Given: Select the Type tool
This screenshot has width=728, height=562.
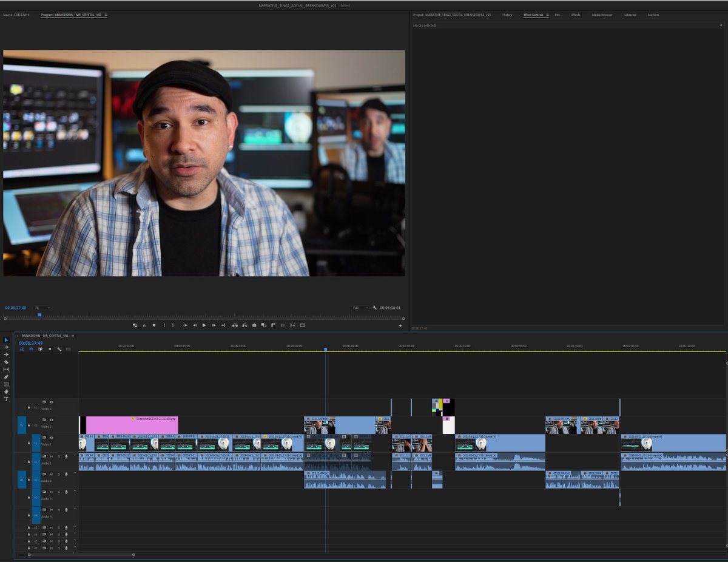Looking at the screenshot, I should (x=6, y=399).
